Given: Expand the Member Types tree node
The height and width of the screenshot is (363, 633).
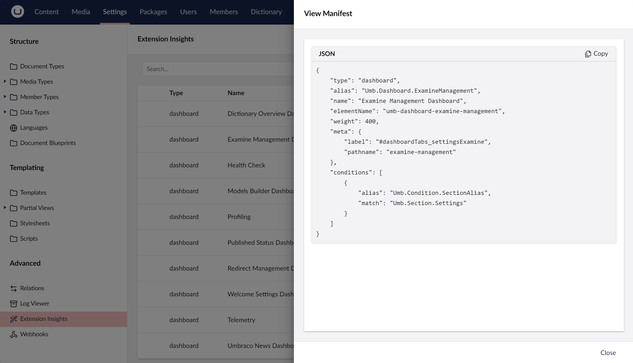Looking at the screenshot, I should pos(5,97).
